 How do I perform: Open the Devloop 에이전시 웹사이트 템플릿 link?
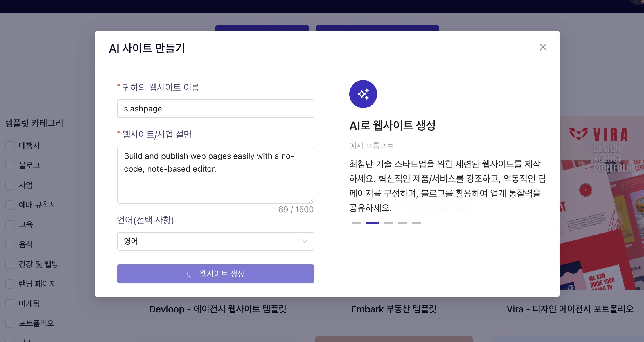coord(218,309)
